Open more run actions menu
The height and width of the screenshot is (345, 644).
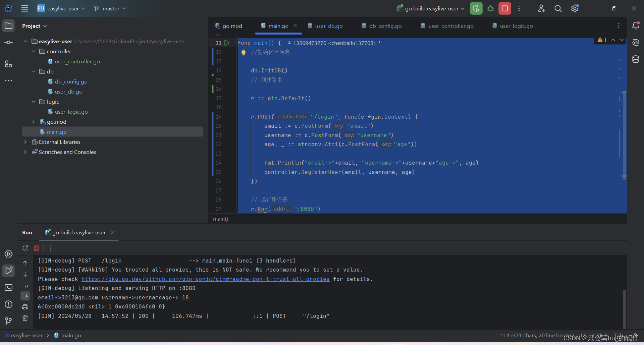tap(519, 8)
